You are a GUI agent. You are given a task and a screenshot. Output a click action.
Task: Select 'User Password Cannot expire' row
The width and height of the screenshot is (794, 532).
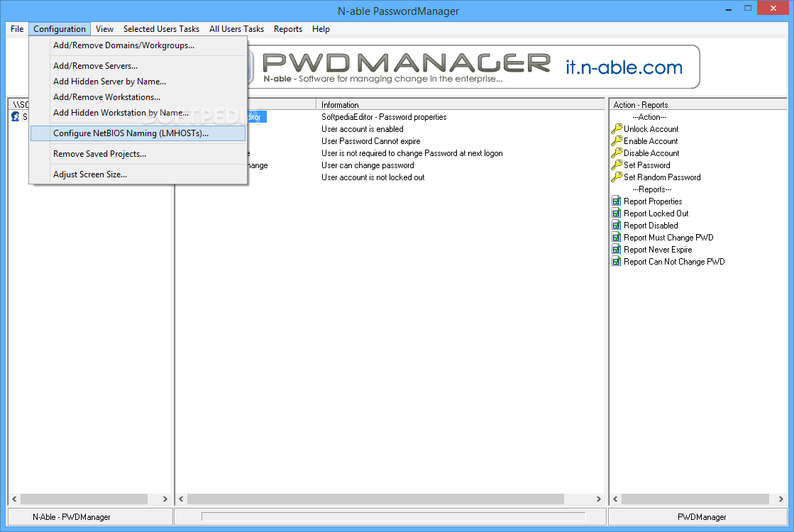click(x=370, y=141)
